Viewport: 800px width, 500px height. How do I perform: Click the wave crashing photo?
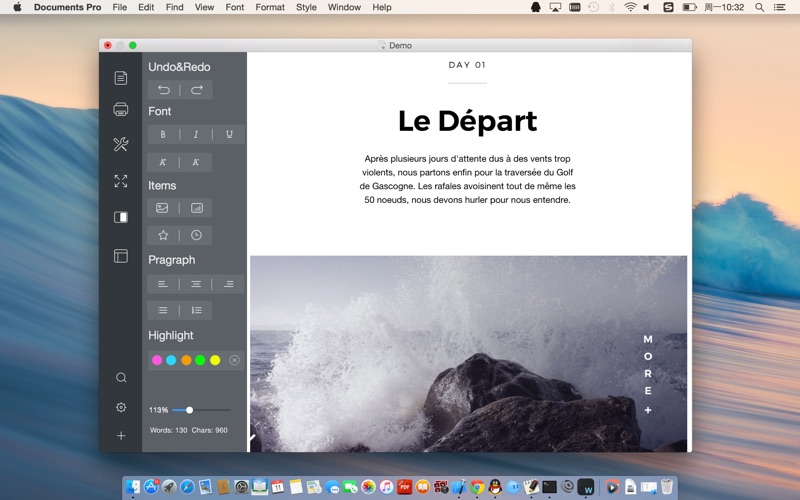[x=468, y=354]
